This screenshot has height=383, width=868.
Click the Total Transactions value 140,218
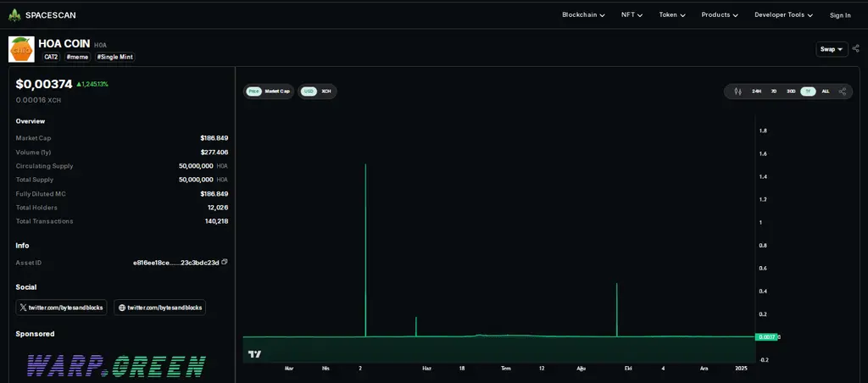click(x=216, y=221)
